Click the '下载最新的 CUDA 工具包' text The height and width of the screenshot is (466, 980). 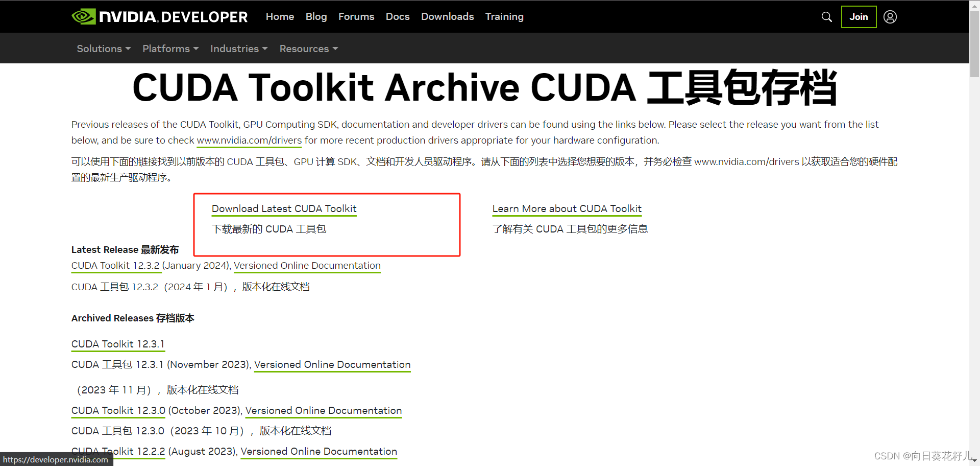point(269,229)
